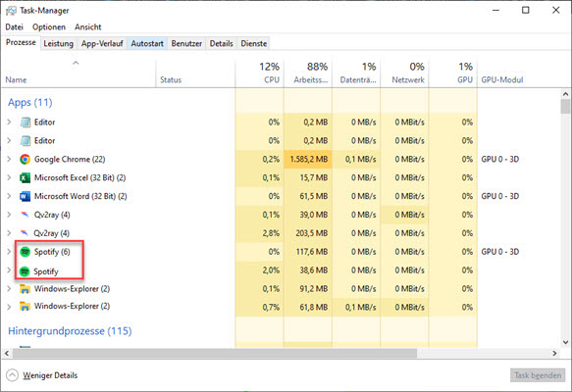Click the vertical scrollbar thumb
Image resolution: width=572 pixels, height=392 pixels.
pyautogui.click(x=565, y=107)
